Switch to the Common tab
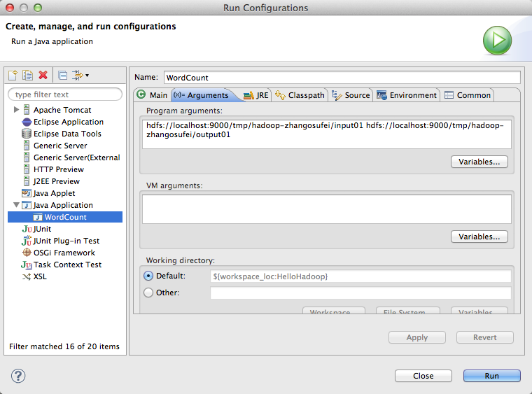 pyautogui.click(x=468, y=95)
